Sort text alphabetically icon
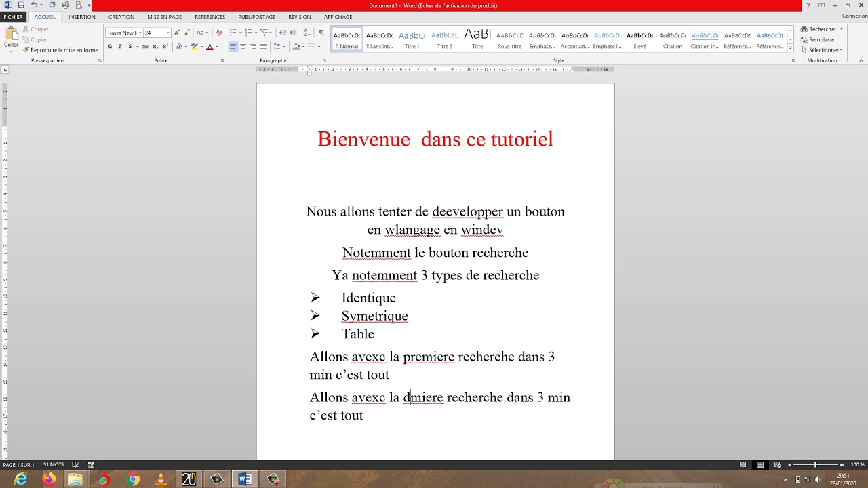Image resolution: width=868 pixels, height=488 pixels. (x=307, y=33)
